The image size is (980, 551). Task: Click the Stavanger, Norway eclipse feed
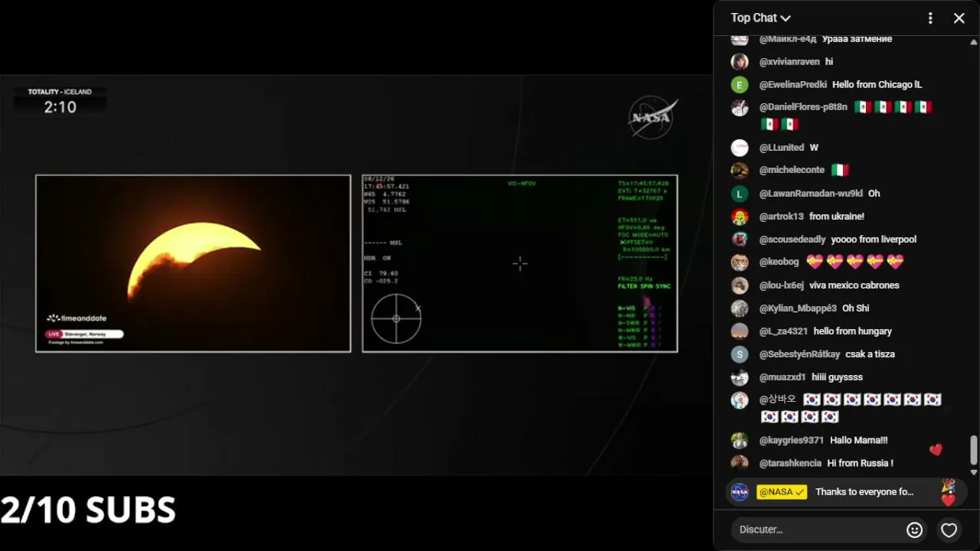193,263
